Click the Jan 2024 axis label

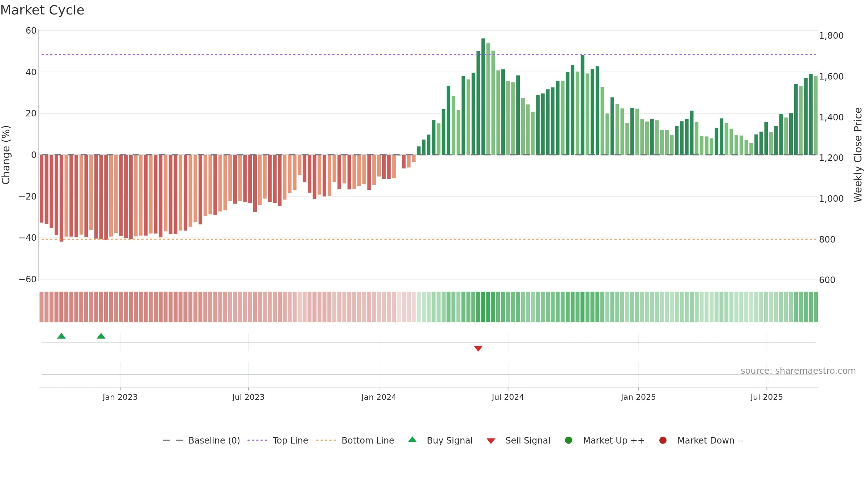tap(379, 397)
